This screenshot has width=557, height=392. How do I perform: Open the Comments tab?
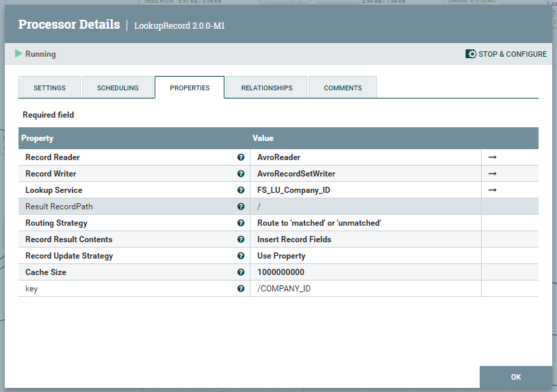tap(343, 88)
